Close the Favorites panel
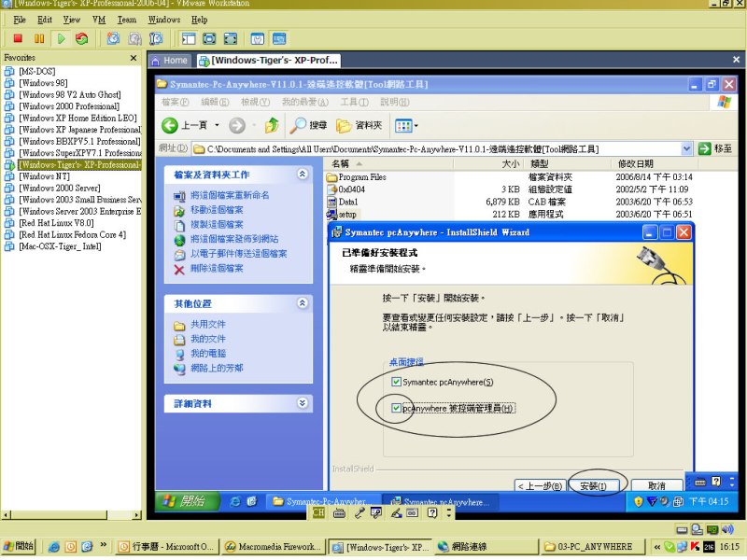The height and width of the screenshot is (560, 747). [134, 58]
